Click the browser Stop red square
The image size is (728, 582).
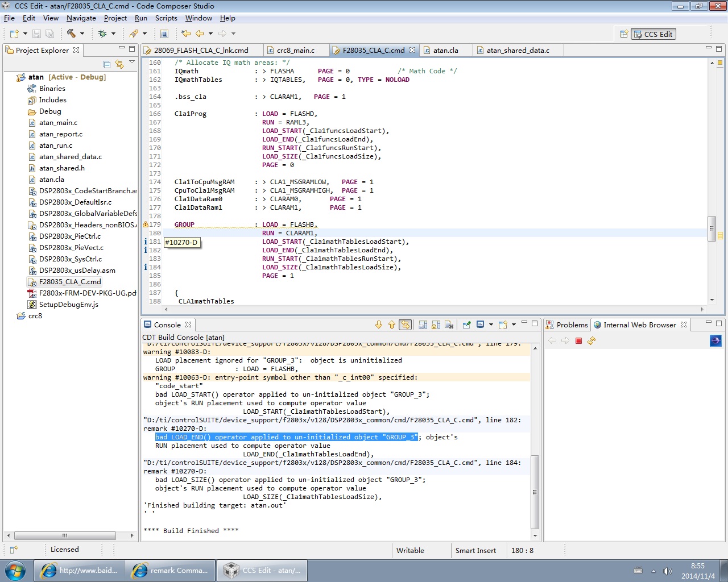click(578, 340)
